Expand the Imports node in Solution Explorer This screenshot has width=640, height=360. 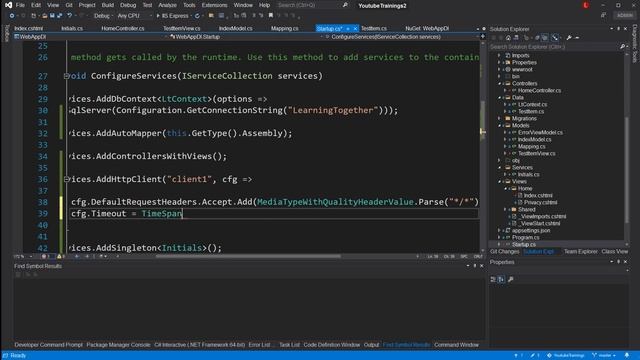(x=499, y=56)
